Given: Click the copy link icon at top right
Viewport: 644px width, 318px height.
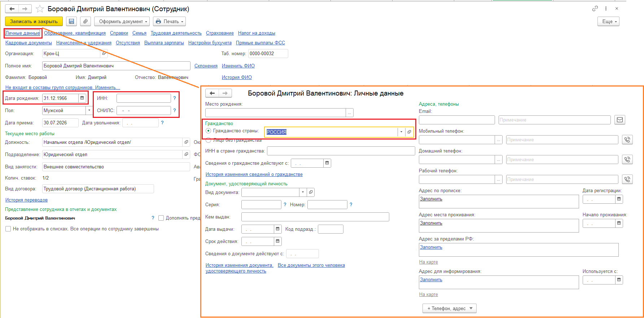Looking at the screenshot, I should click(x=595, y=9).
